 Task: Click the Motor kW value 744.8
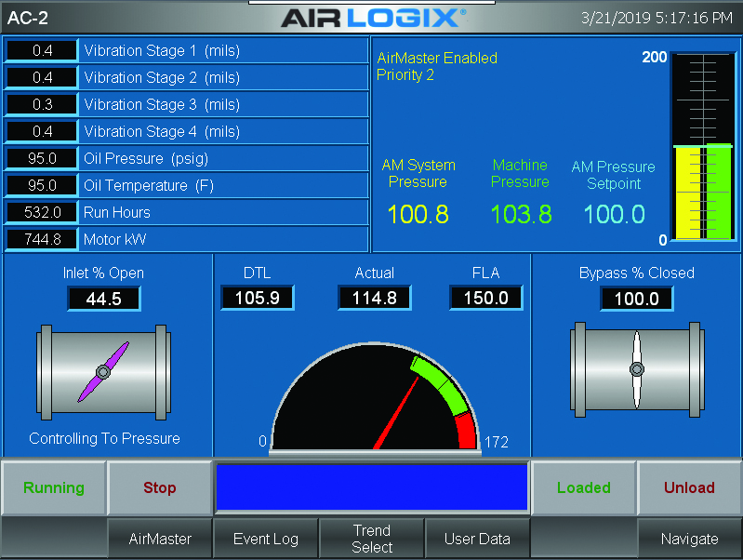tap(42, 239)
